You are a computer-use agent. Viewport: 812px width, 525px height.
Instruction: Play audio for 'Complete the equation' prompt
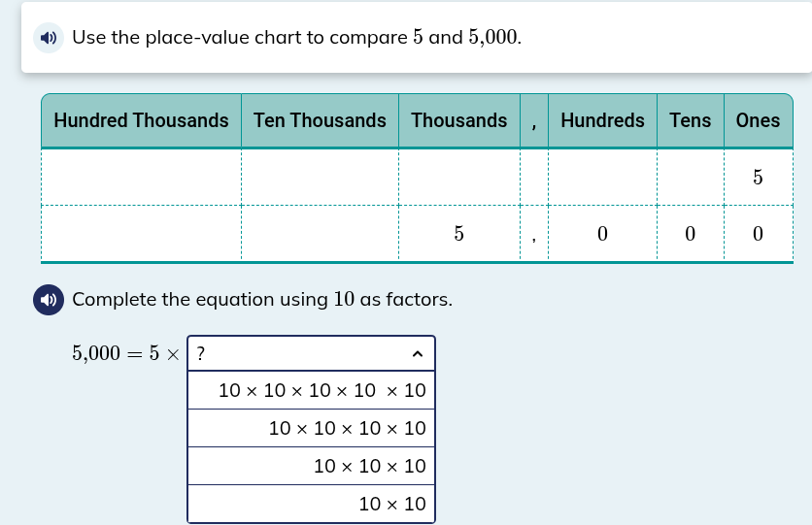tap(49, 299)
